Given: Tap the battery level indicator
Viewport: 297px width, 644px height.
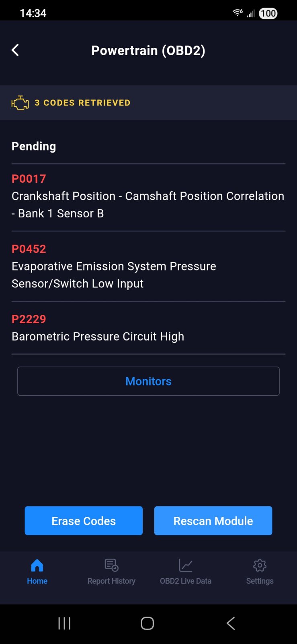Looking at the screenshot, I should pyautogui.click(x=268, y=13).
